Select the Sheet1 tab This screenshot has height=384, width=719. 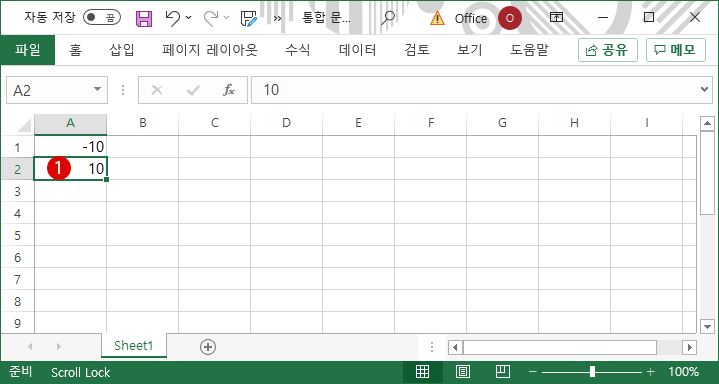(x=133, y=345)
